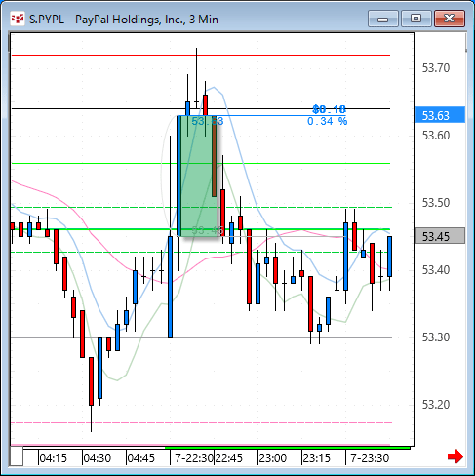Minimize the PYPL chart window
This screenshot has width=475, height=476.
coord(383,19)
